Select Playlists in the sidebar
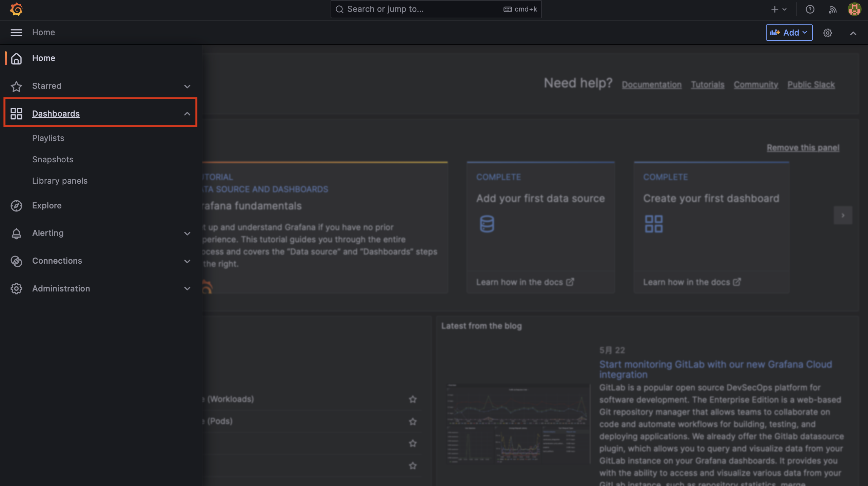This screenshot has height=486, width=868. click(48, 138)
